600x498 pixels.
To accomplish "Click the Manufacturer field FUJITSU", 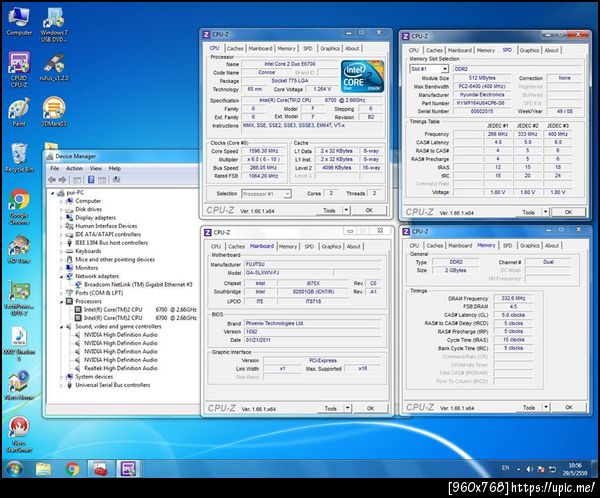I will pos(313,264).
